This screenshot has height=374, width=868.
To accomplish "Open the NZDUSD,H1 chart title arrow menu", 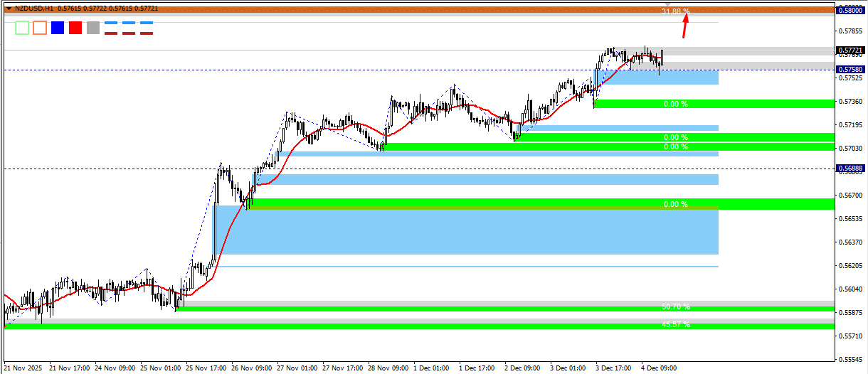I will click(x=8, y=9).
